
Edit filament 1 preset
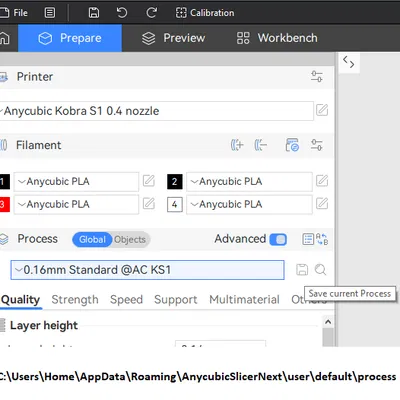click(x=149, y=181)
